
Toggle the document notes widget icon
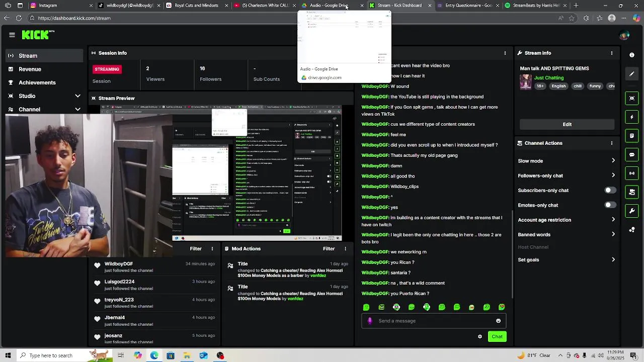point(632,136)
